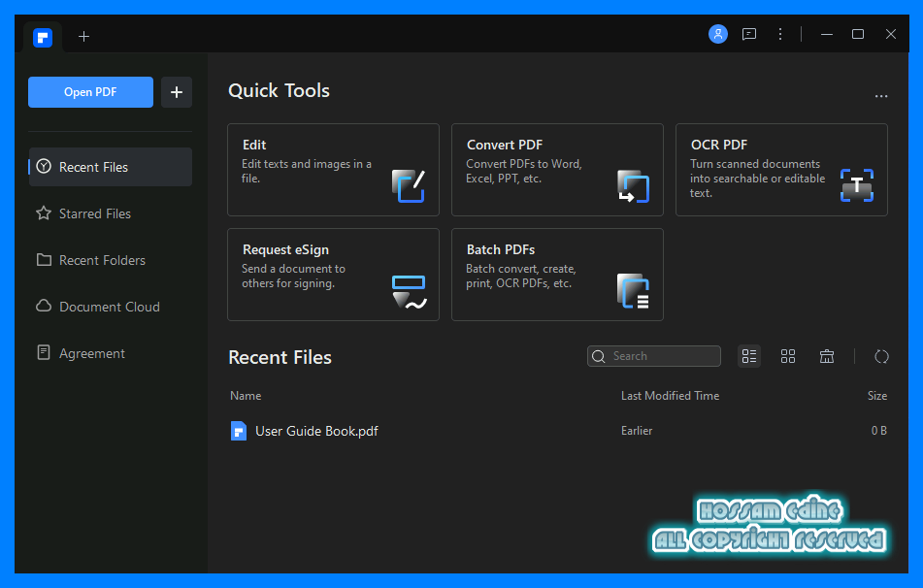Viewport: 923px width, 588px height.
Task: Click the Edit pencil icon
Action: click(x=409, y=186)
